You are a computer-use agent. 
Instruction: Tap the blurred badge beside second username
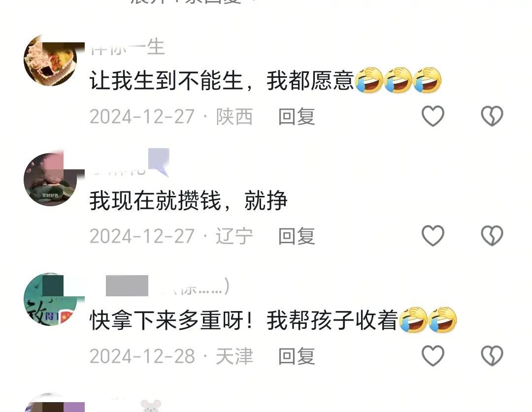pos(159,162)
